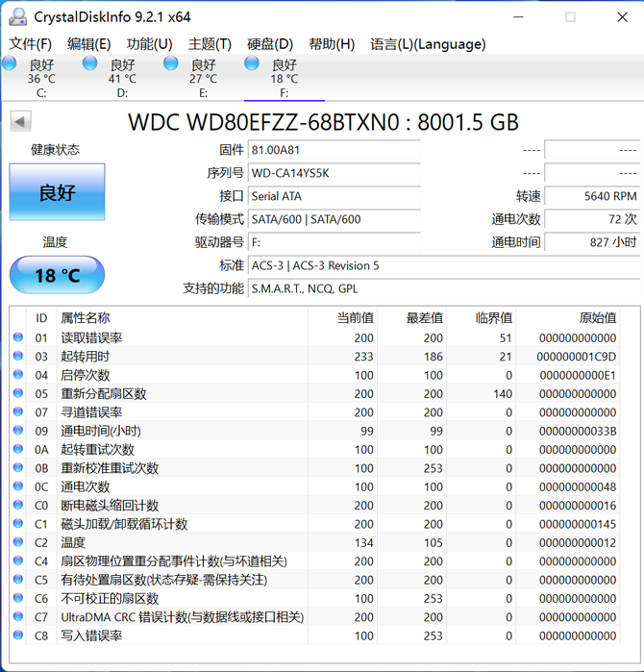Screen dimensions: 644x672
Task: Click the 健康状态 label
Action: [x=56, y=150]
